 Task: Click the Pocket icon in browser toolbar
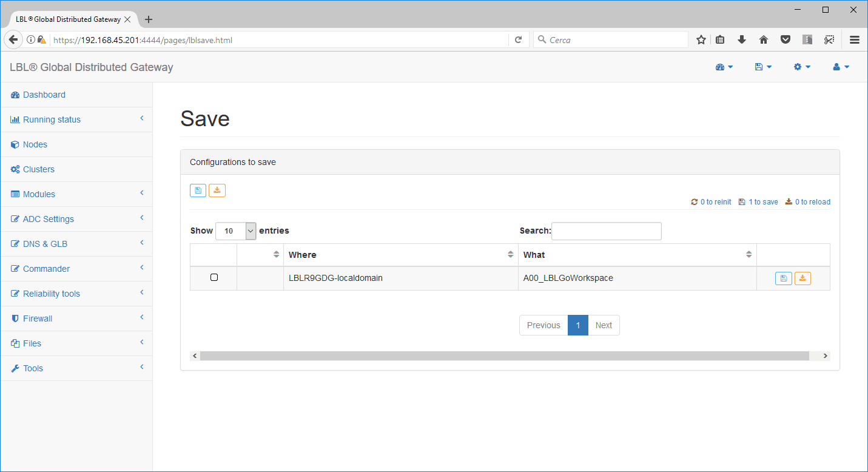[x=786, y=40]
